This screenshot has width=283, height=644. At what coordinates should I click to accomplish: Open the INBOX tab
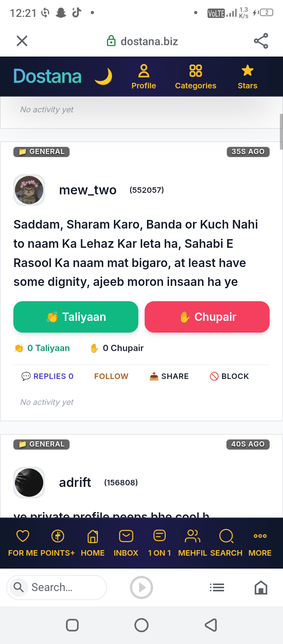click(126, 543)
